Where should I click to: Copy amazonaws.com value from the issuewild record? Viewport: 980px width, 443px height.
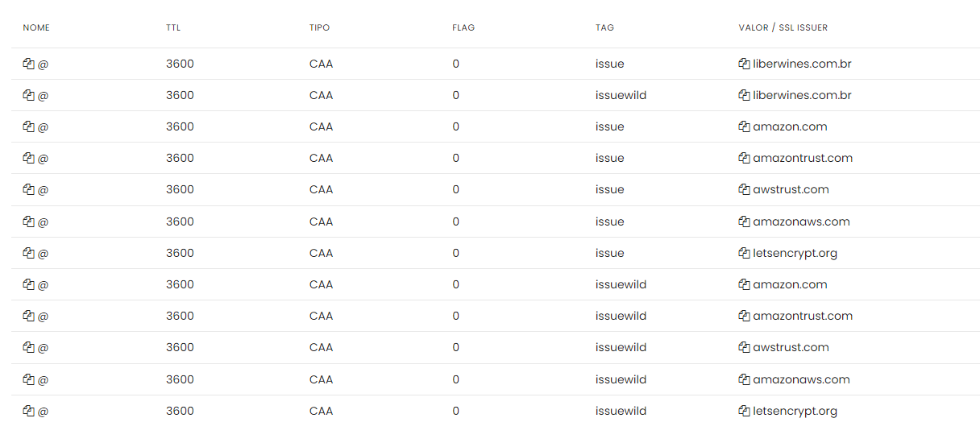pyautogui.click(x=744, y=379)
